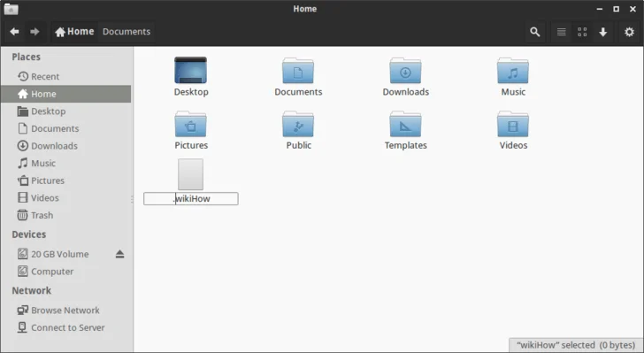Open the search magnifier tool

(x=534, y=32)
